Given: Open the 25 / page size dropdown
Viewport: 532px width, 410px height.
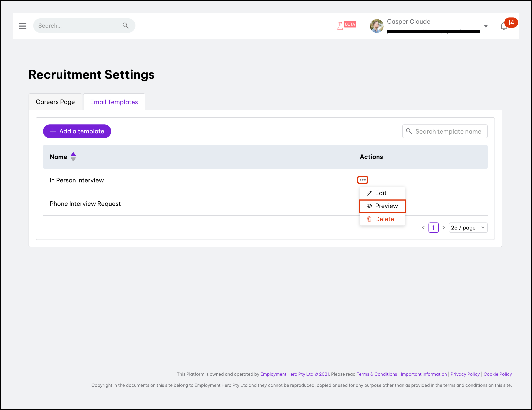Looking at the screenshot, I should tap(468, 227).
